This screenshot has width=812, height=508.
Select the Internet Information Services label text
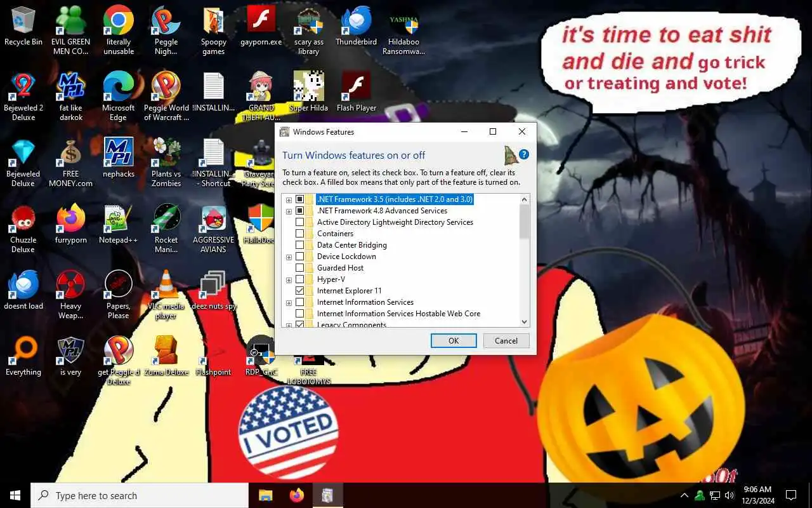pos(365,302)
